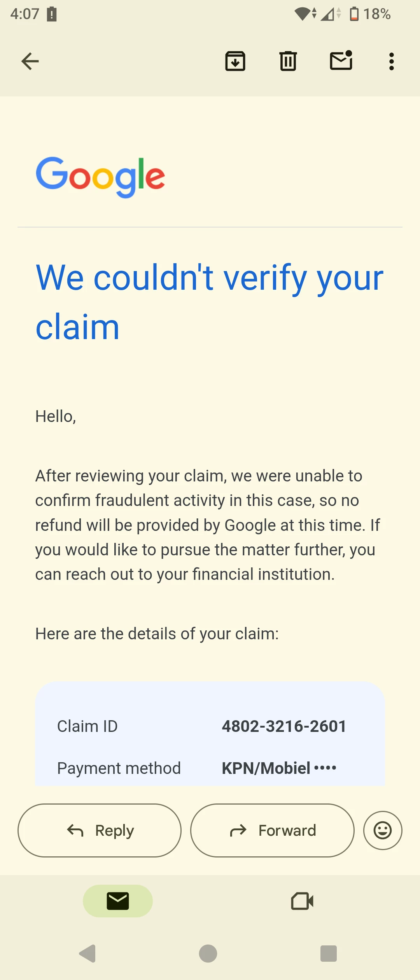Tap the KPN/Mobiel payment method value
420x980 pixels.
[279, 768]
